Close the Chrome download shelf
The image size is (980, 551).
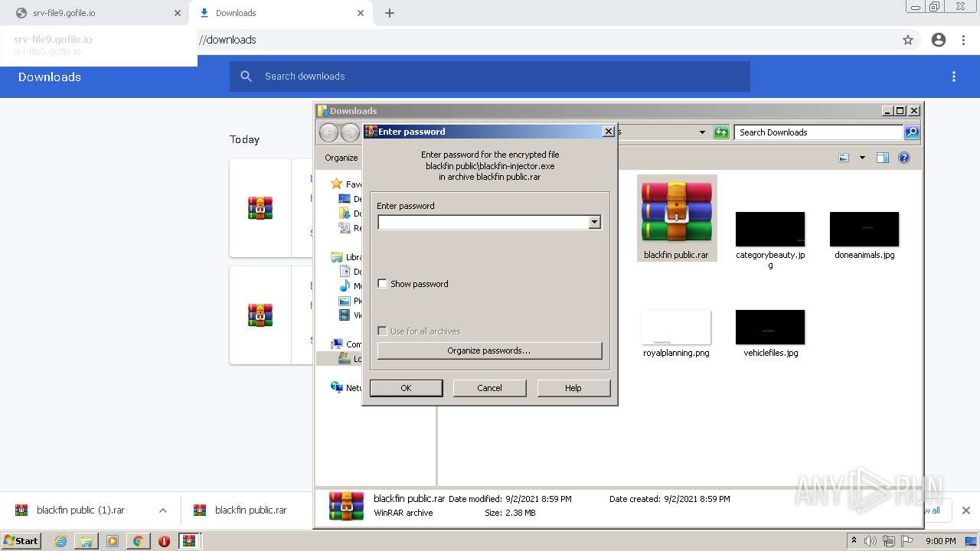(966, 510)
